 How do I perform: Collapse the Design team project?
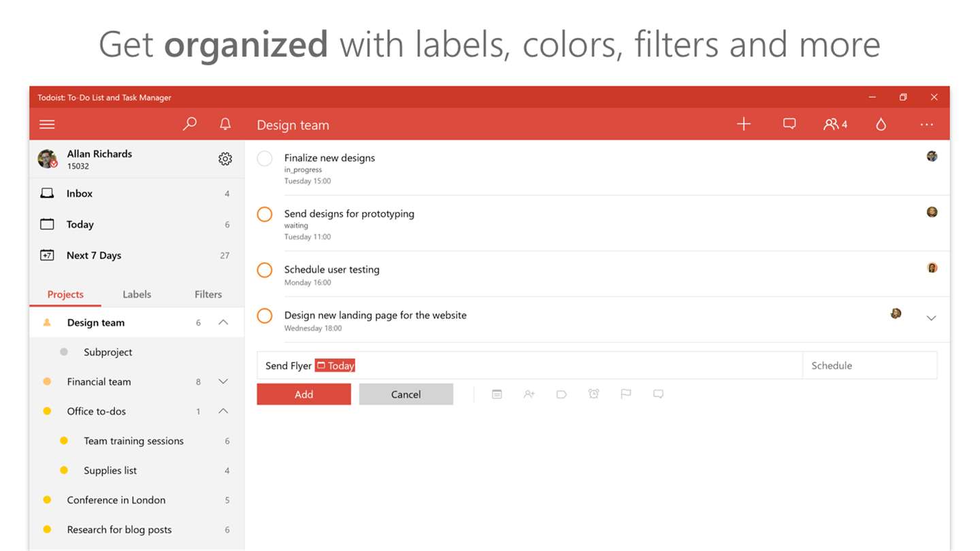223,322
